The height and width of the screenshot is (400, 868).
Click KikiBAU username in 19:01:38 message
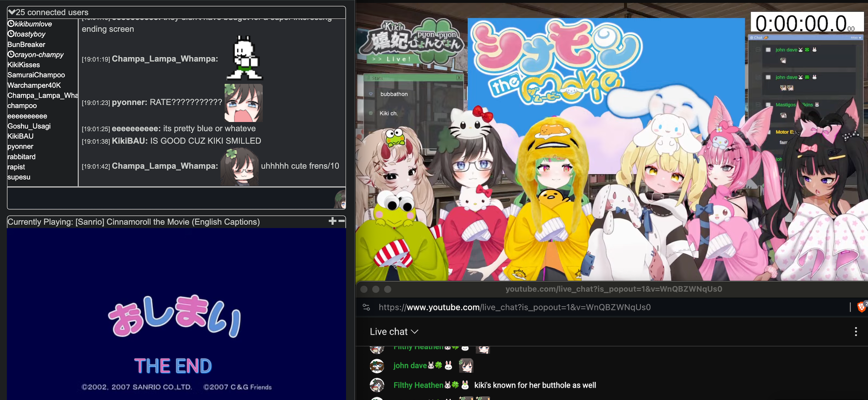tap(130, 141)
